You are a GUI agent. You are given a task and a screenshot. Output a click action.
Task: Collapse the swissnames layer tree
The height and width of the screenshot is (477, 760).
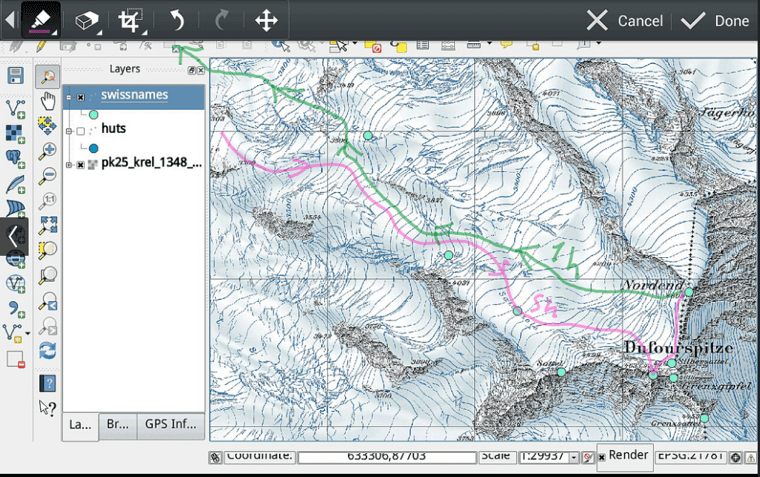(69, 97)
